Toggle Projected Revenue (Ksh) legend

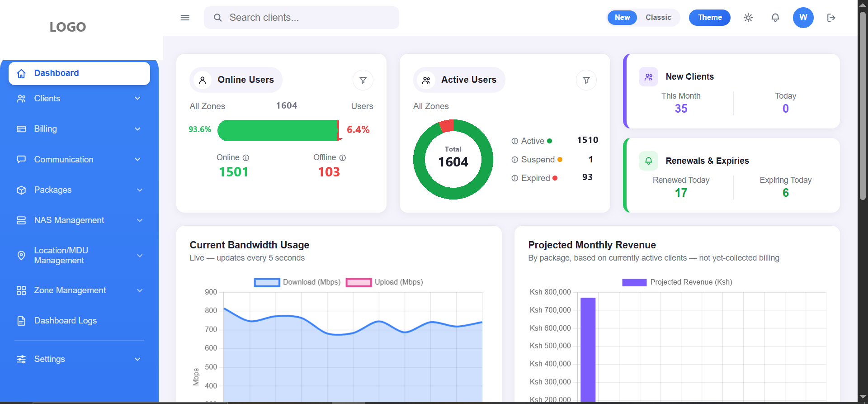click(x=677, y=282)
